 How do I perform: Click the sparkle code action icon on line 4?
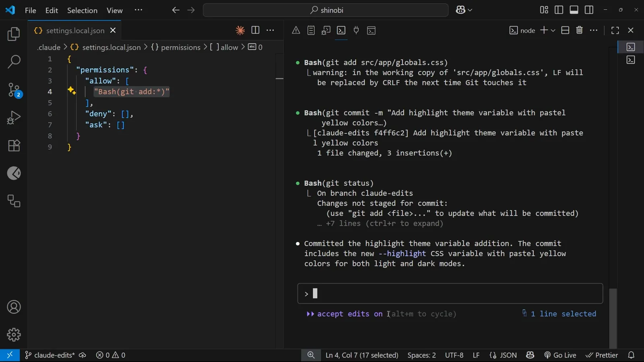click(x=72, y=90)
